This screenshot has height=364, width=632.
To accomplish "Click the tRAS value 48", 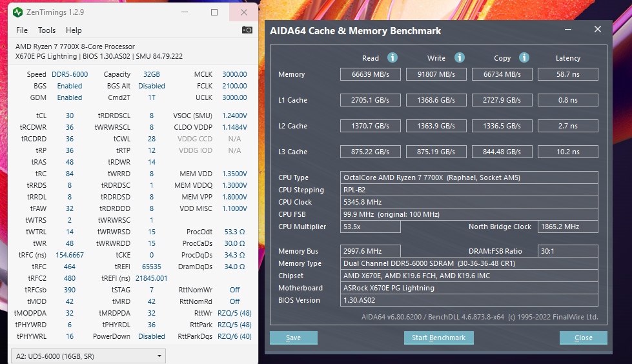I will pos(70,162).
